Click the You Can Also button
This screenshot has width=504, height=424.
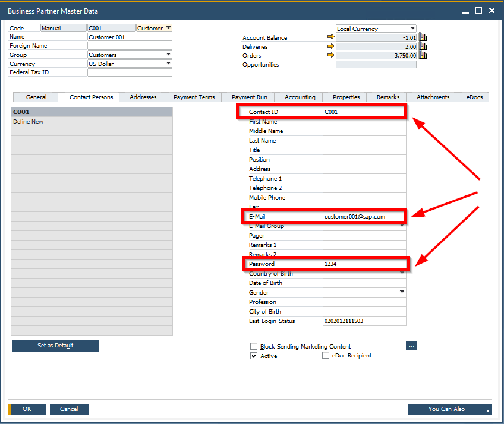[449, 409]
